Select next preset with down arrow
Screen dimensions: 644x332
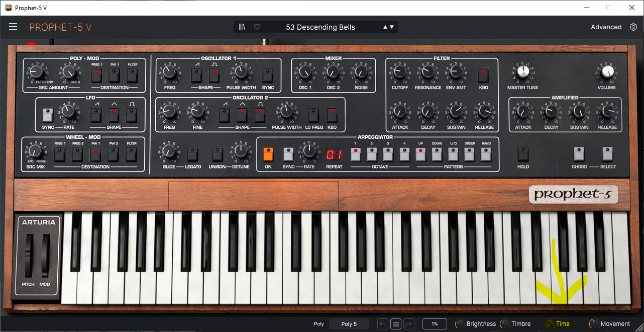click(392, 27)
